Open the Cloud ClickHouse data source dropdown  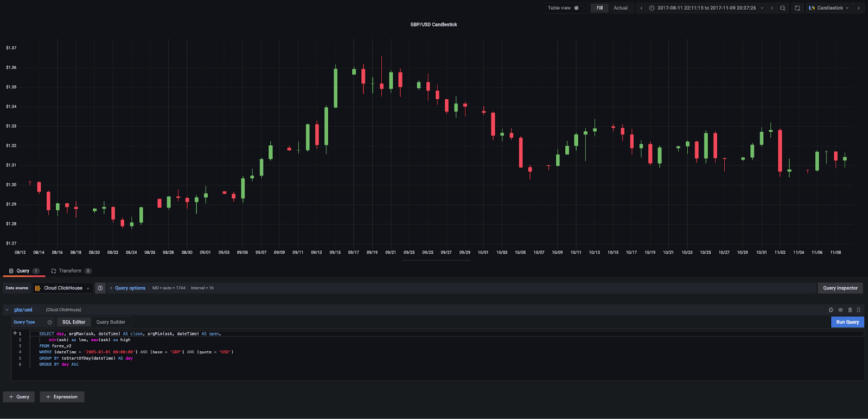[62, 288]
